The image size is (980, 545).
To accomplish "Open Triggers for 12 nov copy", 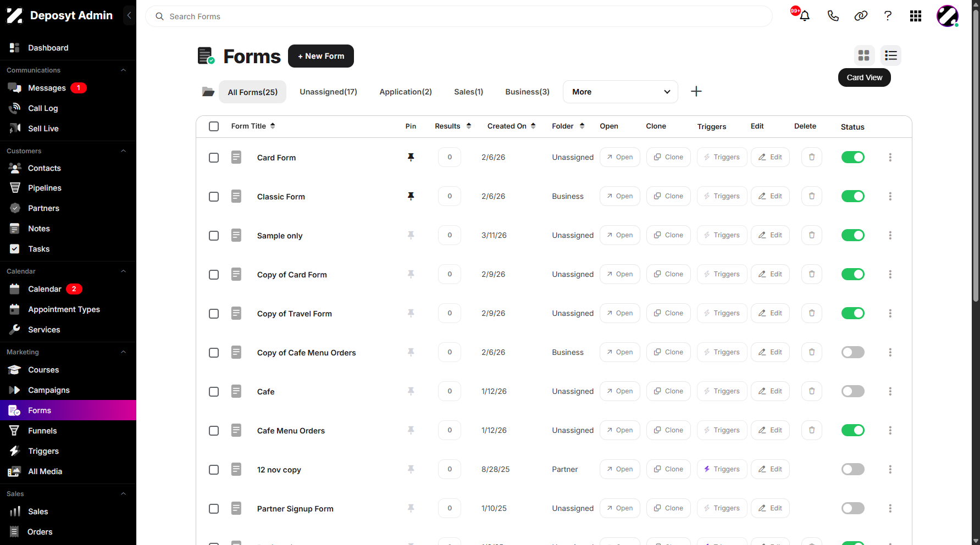I will (722, 469).
